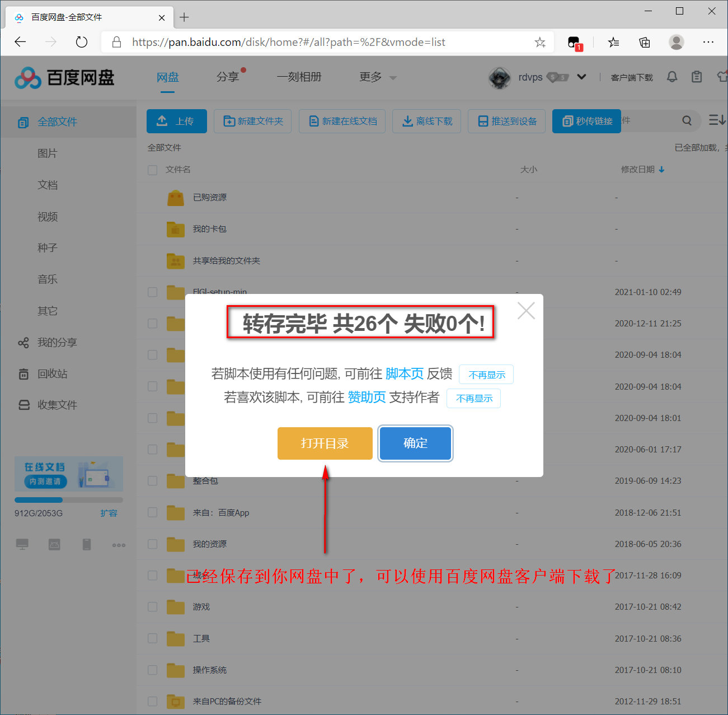This screenshot has height=715, width=728.
Task: Click the 打开目录 button
Action: 325,443
